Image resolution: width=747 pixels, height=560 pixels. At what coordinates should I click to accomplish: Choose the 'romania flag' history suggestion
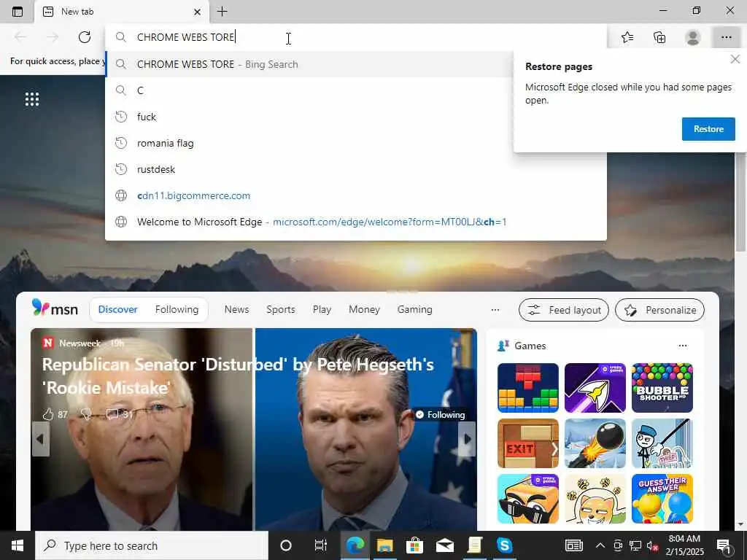point(309,143)
